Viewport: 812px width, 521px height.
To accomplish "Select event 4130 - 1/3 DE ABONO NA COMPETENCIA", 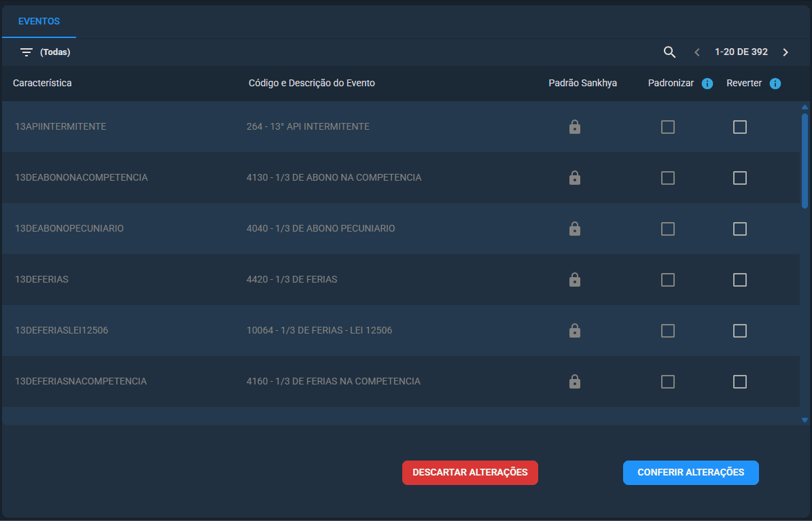I will tap(334, 177).
